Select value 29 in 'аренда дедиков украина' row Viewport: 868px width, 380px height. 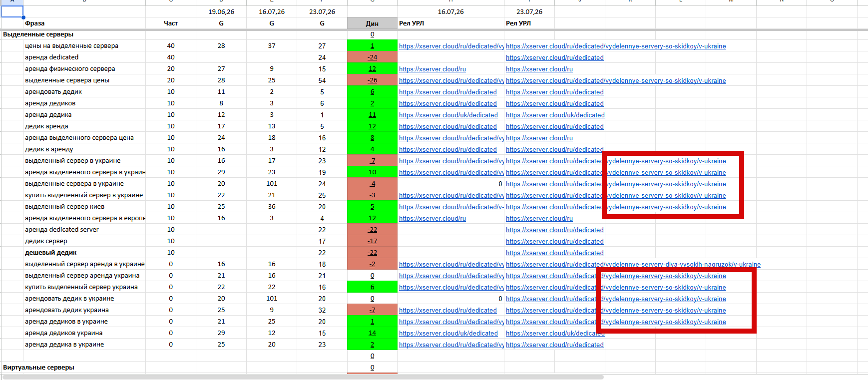click(221, 333)
